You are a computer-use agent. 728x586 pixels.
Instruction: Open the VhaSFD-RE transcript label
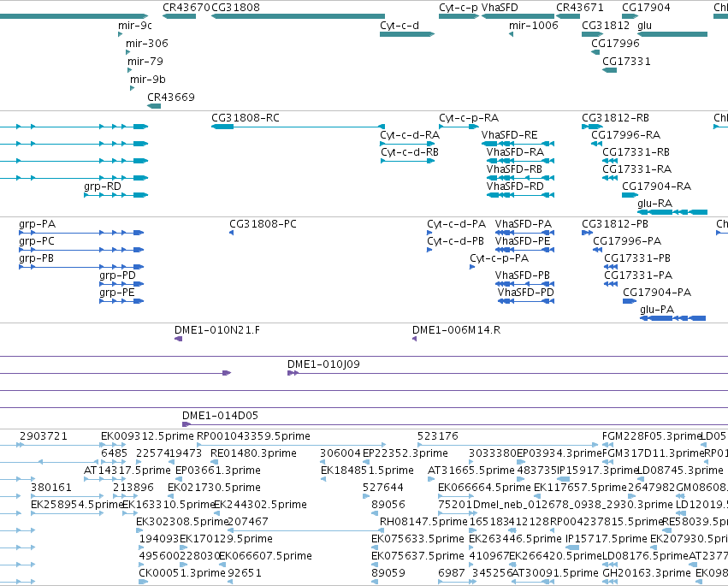(x=509, y=135)
